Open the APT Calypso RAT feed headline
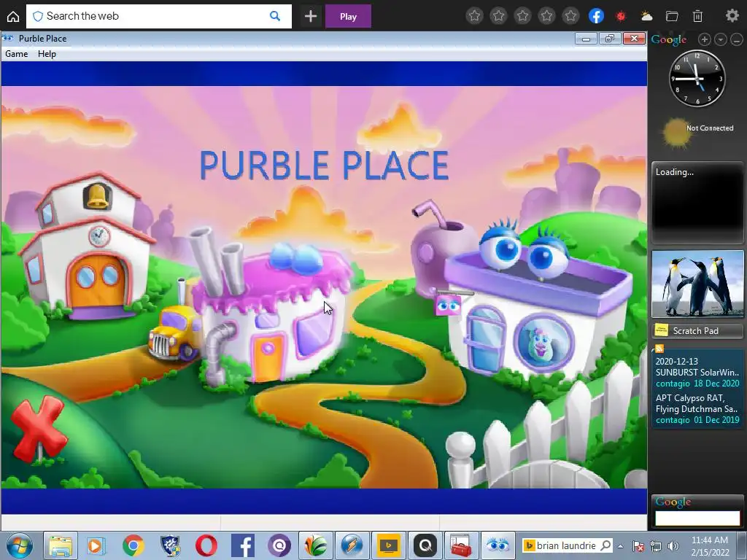 click(x=697, y=403)
